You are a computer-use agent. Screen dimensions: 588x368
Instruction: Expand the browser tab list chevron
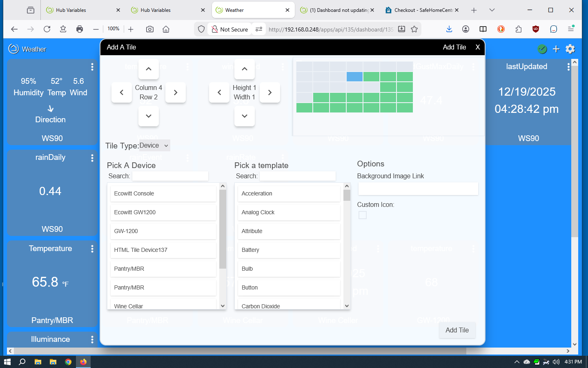(492, 10)
